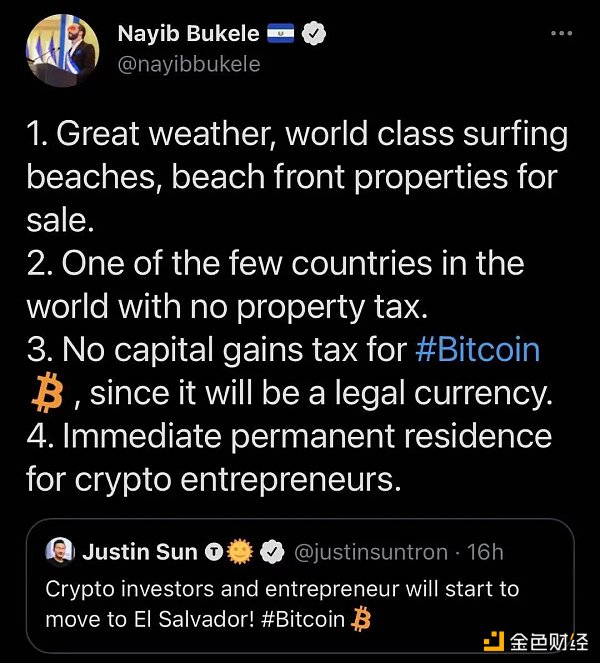The height and width of the screenshot is (663, 600).
Task: Click the T badge beside Justin Sun
Action: tap(212, 551)
